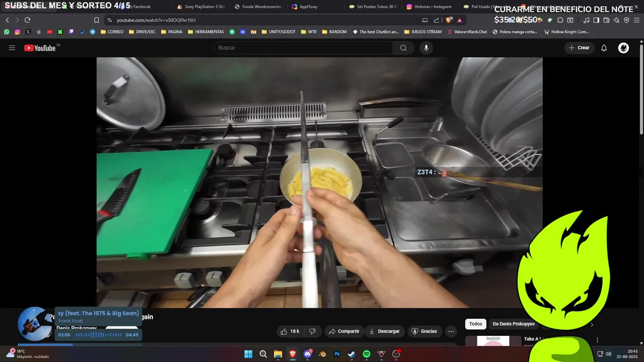
Task: Open the X bookmark icon
Action: 28,32
